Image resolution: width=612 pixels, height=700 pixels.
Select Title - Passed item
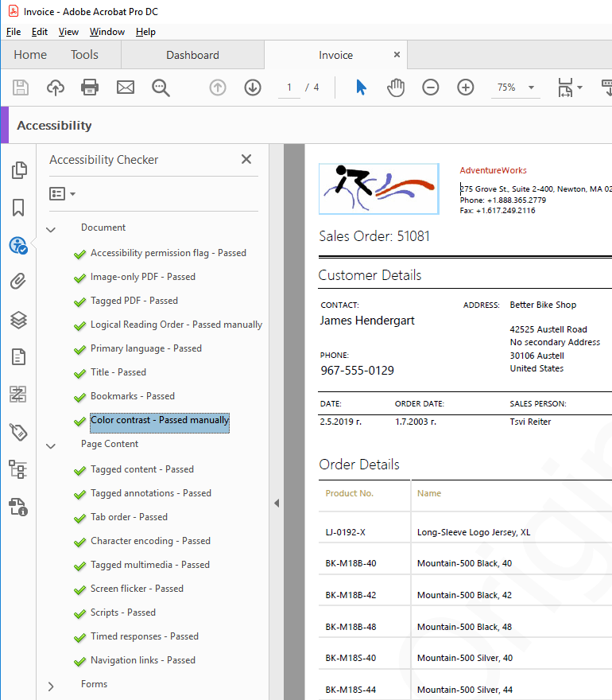point(118,372)
